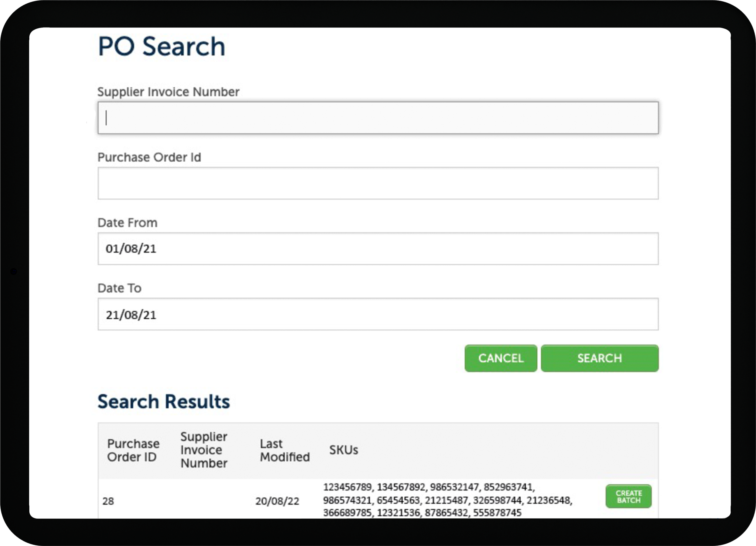Select the purchase order 28 row cell

pyautogui.click(x=108, y=501)
